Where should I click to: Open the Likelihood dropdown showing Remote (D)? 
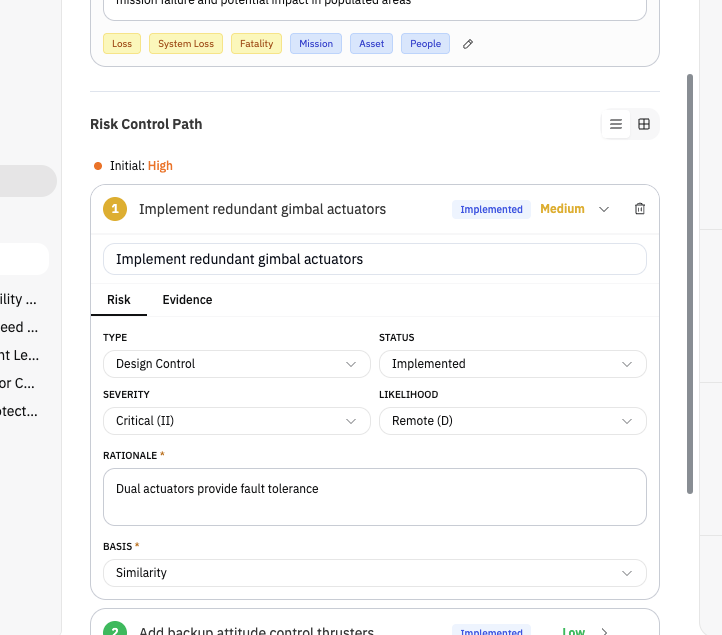pos(512,421)
